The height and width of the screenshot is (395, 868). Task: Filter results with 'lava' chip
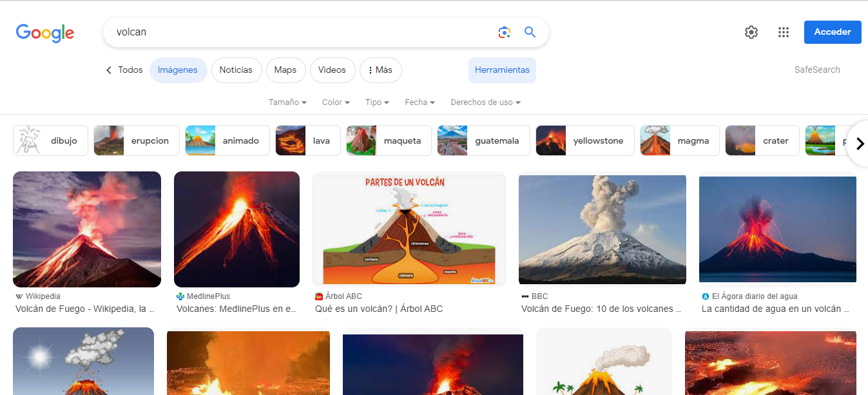(307, 140)
